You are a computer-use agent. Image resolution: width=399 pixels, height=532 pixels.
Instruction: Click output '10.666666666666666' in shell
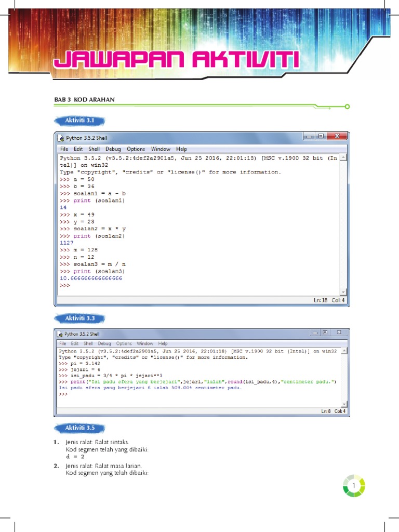91,278
